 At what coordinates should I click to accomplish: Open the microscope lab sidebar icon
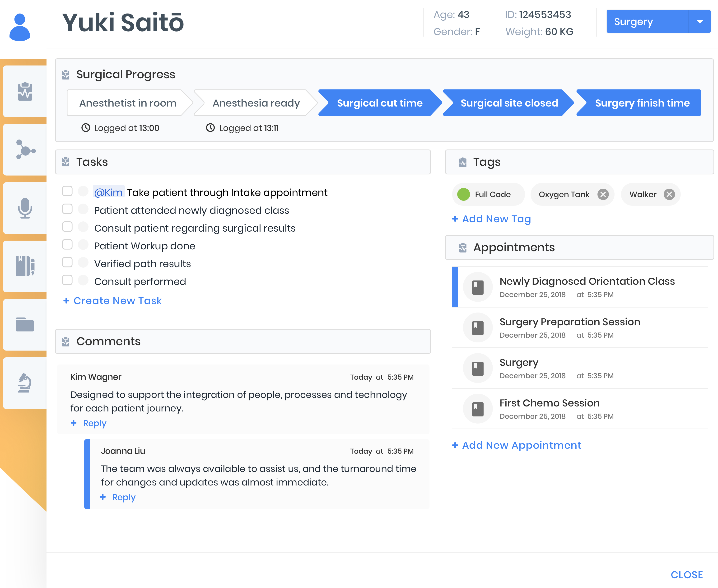point(25,383)
